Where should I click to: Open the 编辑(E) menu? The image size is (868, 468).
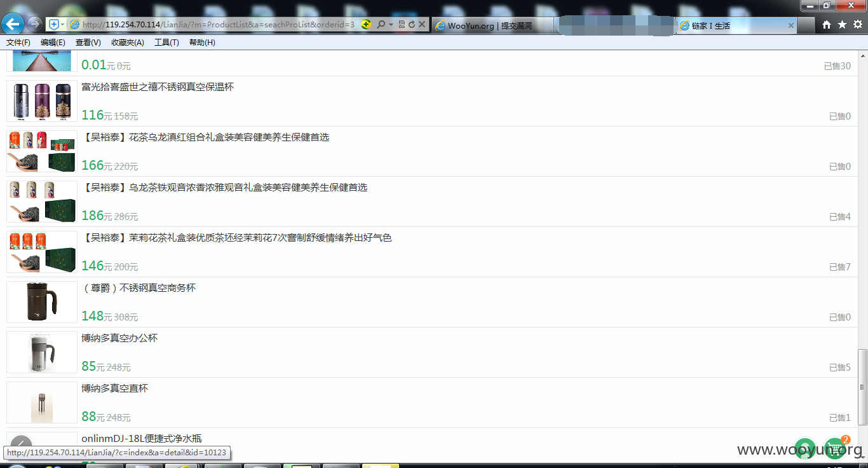(53, 43)
